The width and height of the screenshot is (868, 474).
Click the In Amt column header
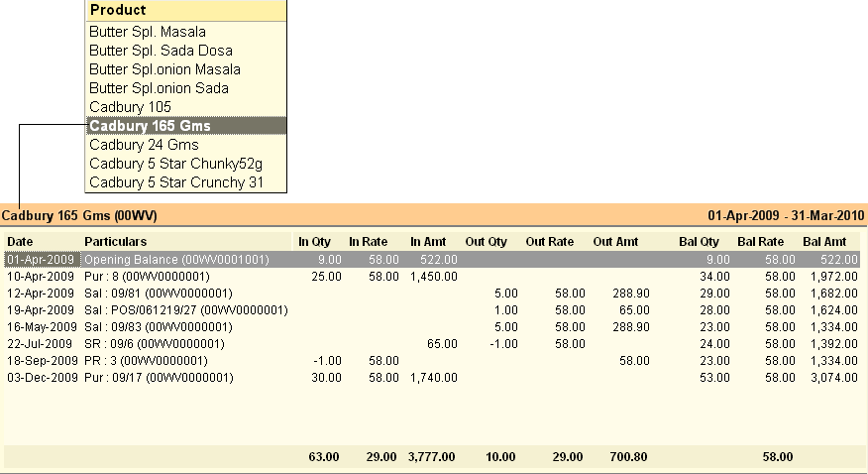(428, 241)
